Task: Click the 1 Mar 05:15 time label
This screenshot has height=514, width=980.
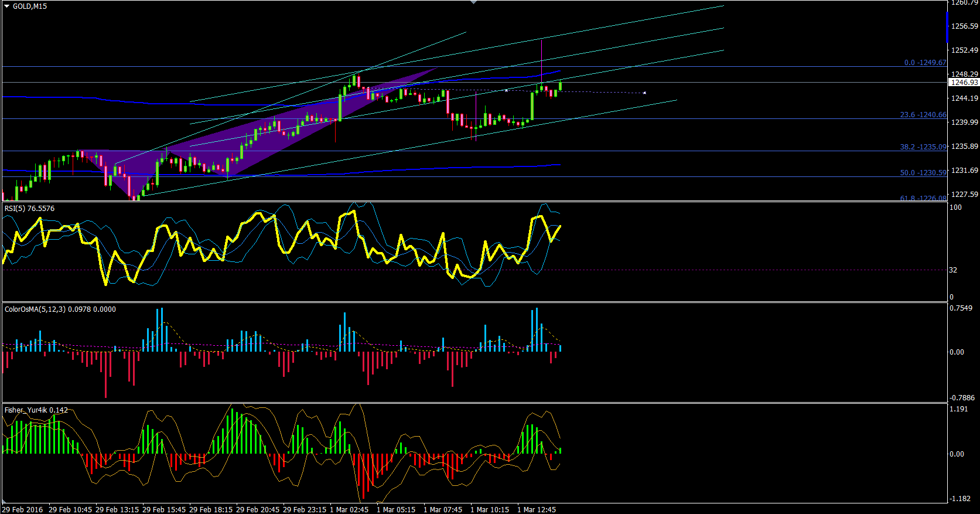Action: pyautogui.click(x=396, y=509)
